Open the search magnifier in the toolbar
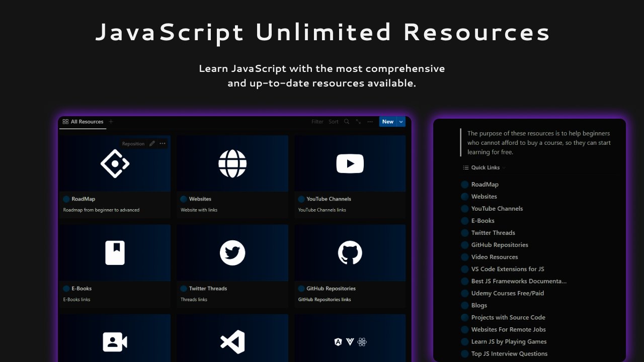Screen dimensions: 644x362 click(x=347, y=122)
